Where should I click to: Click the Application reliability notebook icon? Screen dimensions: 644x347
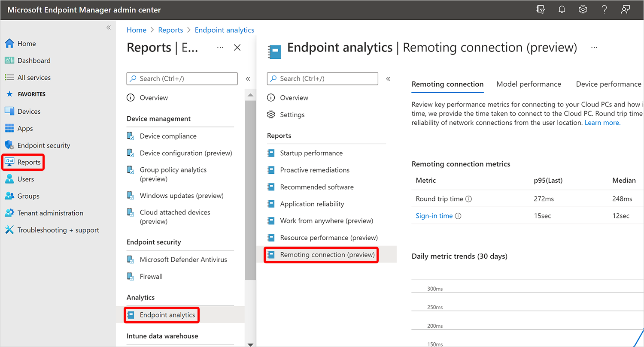tap(271, 204)
